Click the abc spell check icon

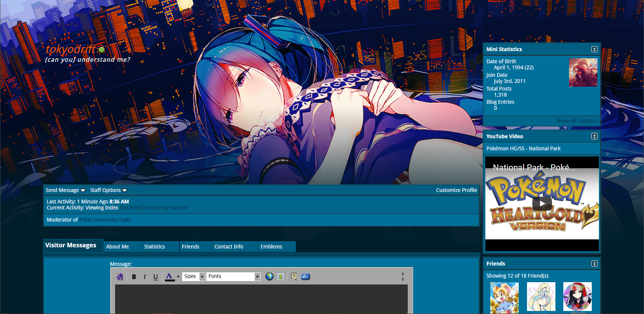point(306,277)
